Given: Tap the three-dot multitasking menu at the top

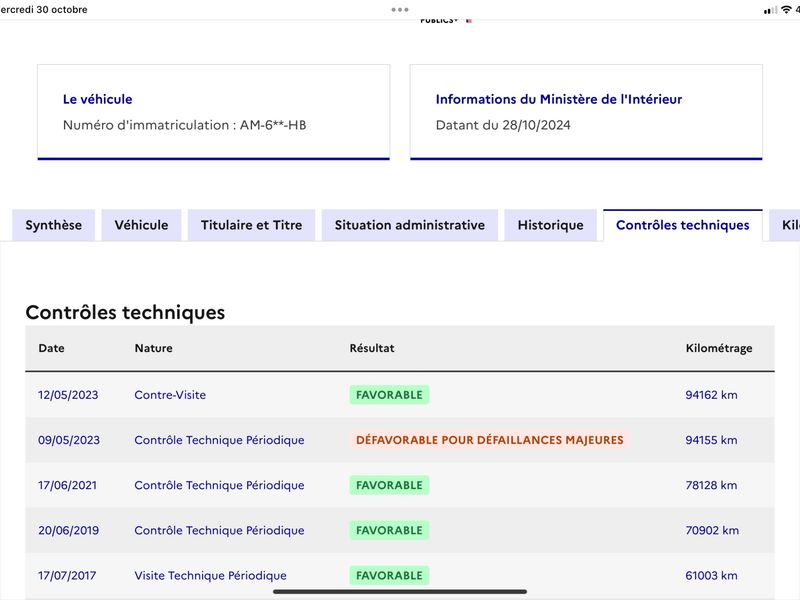Looking at the screenshot, I should coord(400,9).
